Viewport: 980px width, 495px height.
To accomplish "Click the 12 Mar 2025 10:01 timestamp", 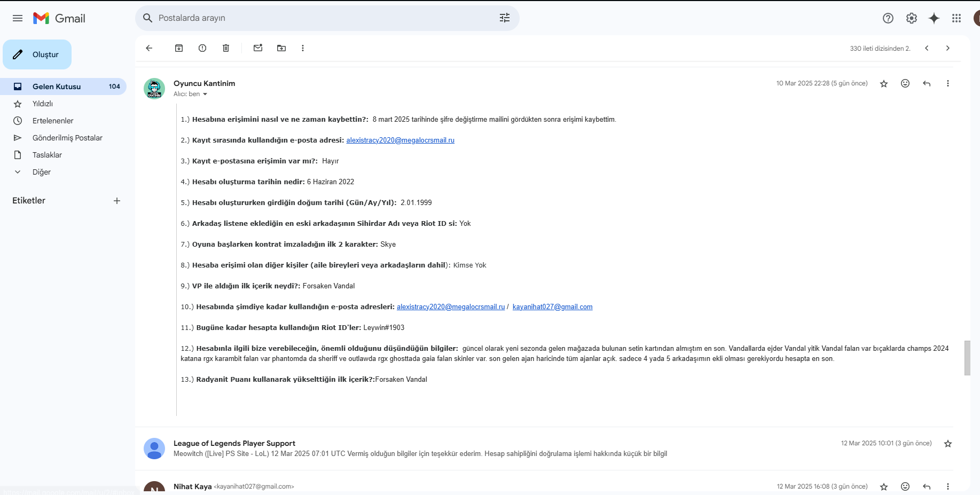I will coord(887,443).
